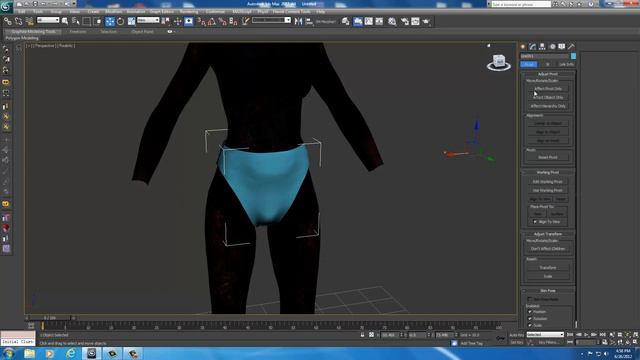Open the selection filter dropdown
This screenshot has width=640, height=360.
48,20
